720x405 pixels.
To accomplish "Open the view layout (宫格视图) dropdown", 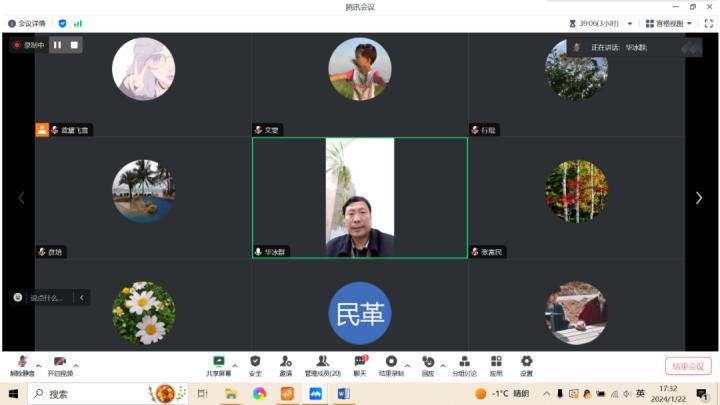I will pos(670,23).
